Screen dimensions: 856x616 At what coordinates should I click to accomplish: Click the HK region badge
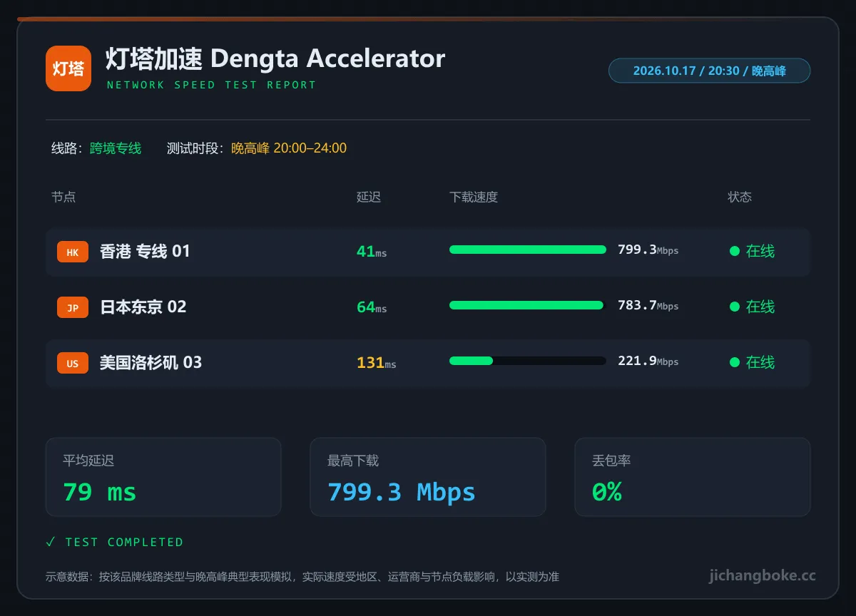(x=73, y=252)
